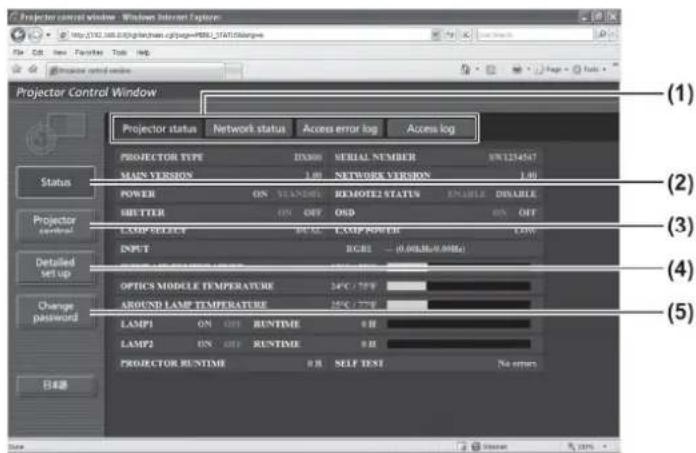Switch to the Network status tab
This screenshot has height=453, width=696.
pyautogui.click(x=249, y=129)
